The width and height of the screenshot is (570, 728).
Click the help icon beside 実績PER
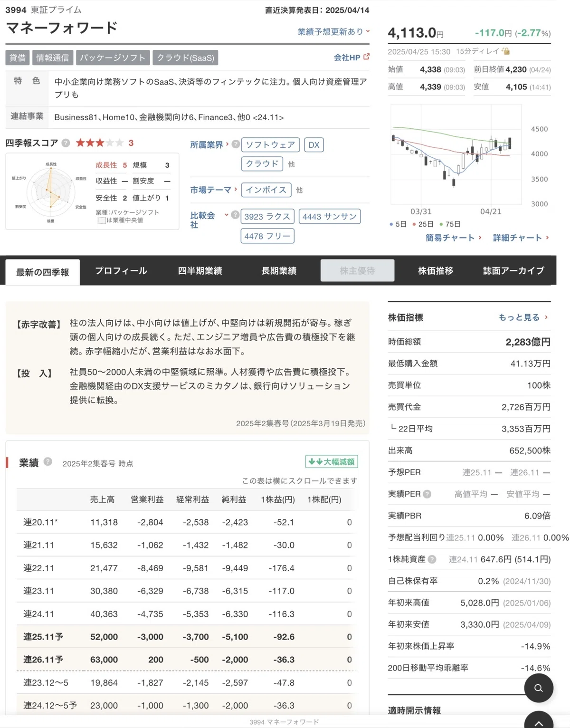click(x=427, y=494)
